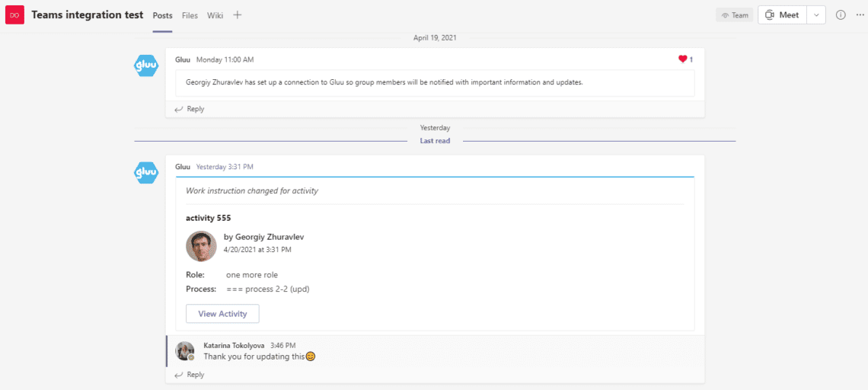Click the Yesterday 3:31 PM timestamp
The height and width of the screenshot is (390, 868).
pos(225,167)
